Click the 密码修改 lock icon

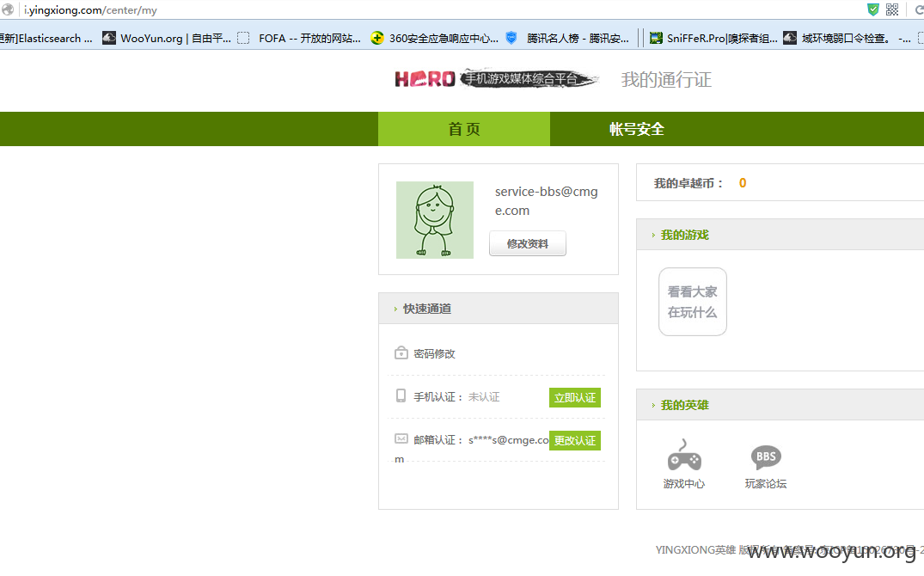point(401,352)
